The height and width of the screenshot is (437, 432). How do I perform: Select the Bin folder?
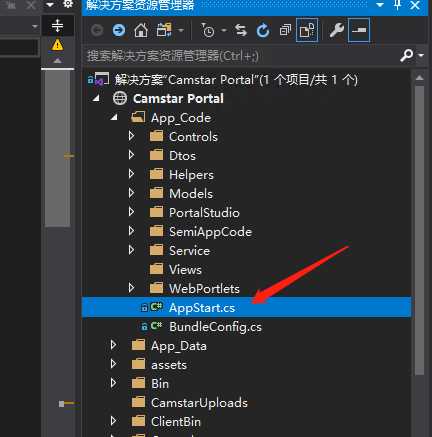pos(160,384)
